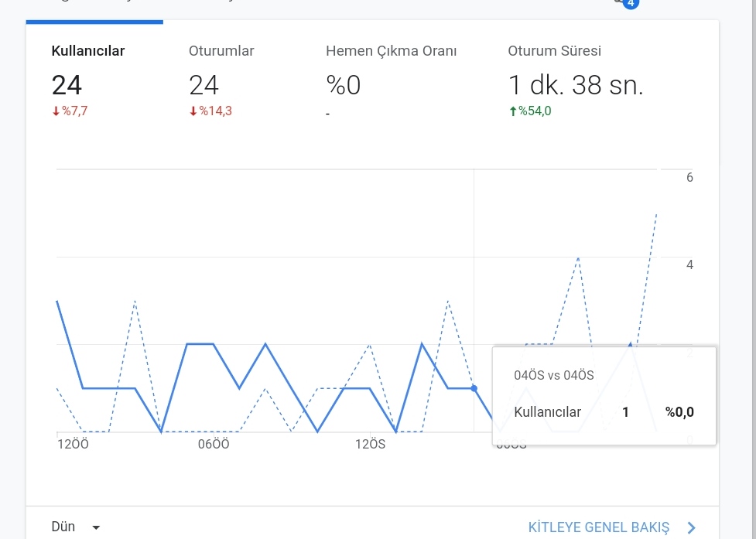756x539 pixels.
Task: Click the 12ÖS x-axis label
Action: coord(371,444)
